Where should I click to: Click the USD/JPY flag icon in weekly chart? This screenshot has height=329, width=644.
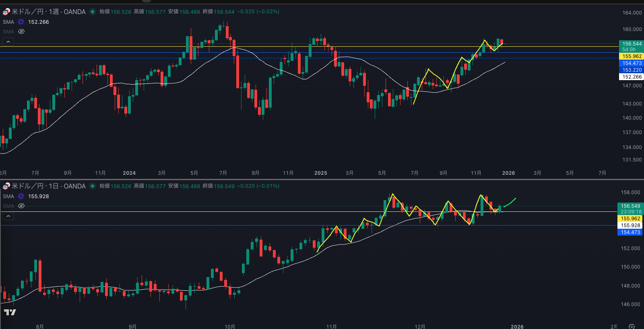[x=6, y=12]
